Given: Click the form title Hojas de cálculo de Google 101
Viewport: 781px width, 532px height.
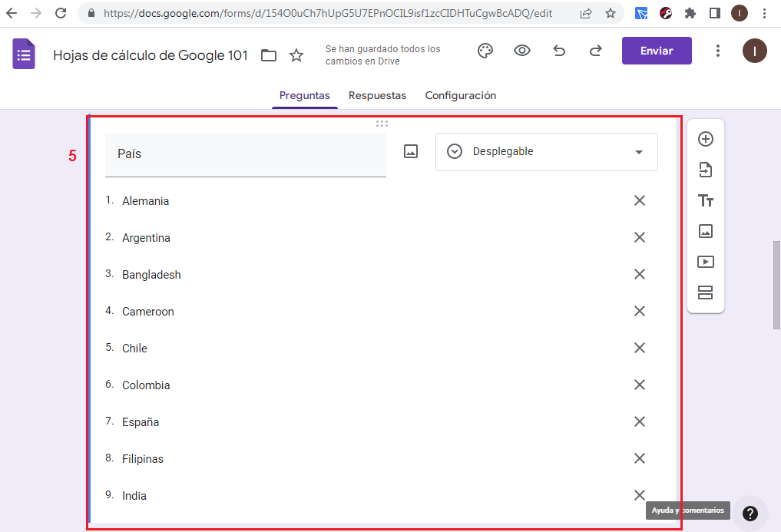Looking at the screenshot, I should [x=151, y=55].
